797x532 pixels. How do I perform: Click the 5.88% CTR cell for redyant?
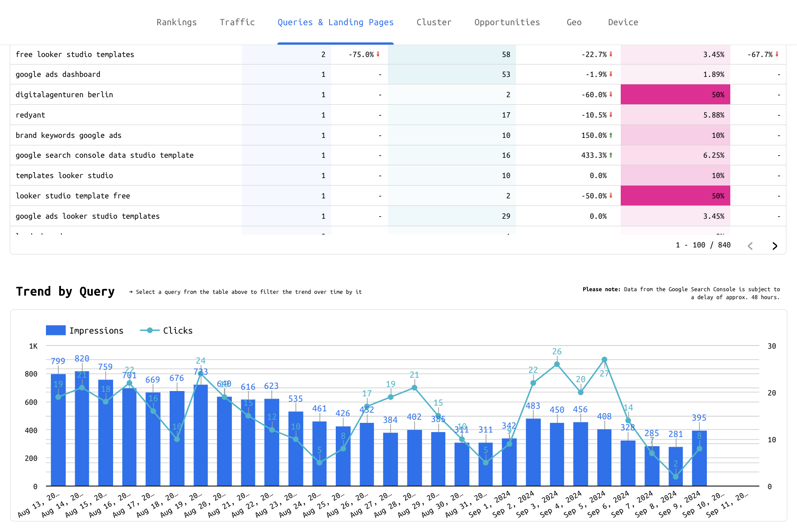pyautogui.click(x=675, y=115)
